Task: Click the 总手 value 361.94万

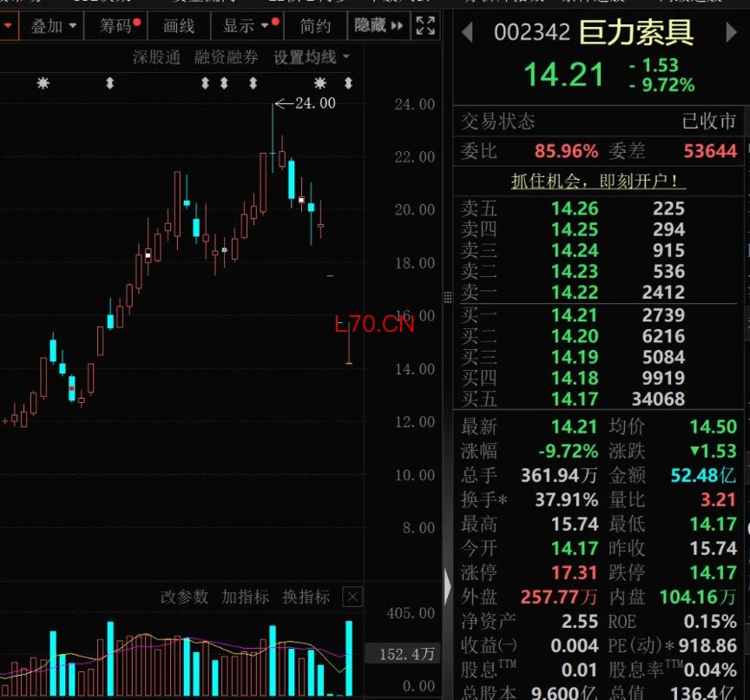Action: 559,475
